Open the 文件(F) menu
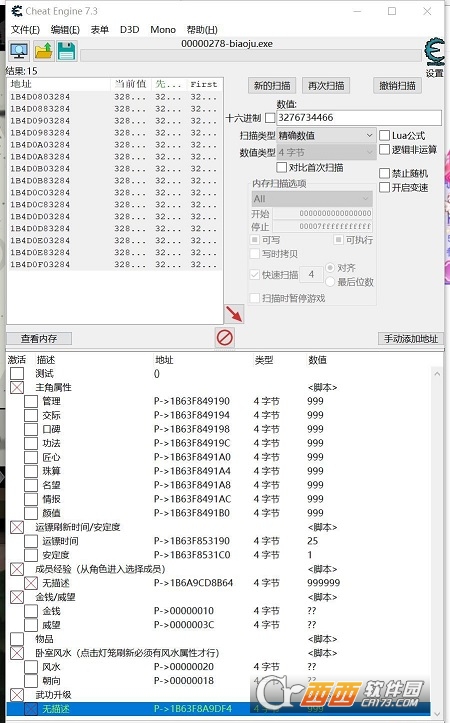The width and height of the screenshot is (450, 723). (x=25, y=30)
